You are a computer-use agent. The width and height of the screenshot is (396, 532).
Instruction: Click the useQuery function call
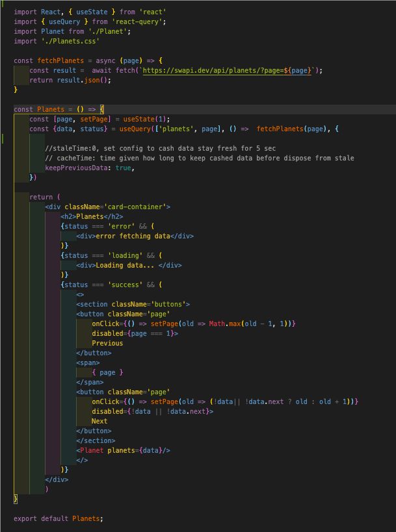coord(135,129)
